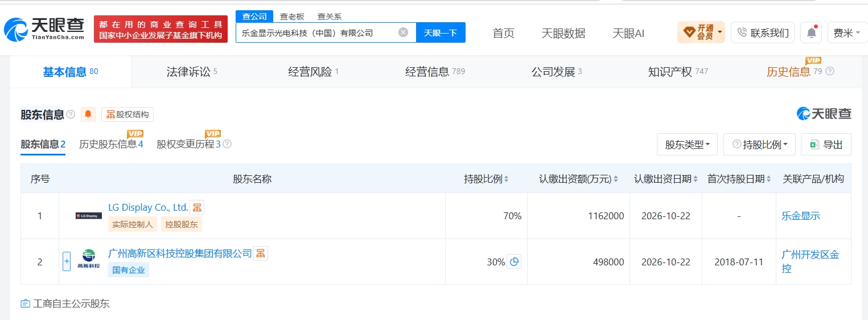Open the 股东类型 filter dropdown
This screenshot has height=320, width=868.
(x=687, y=145)
